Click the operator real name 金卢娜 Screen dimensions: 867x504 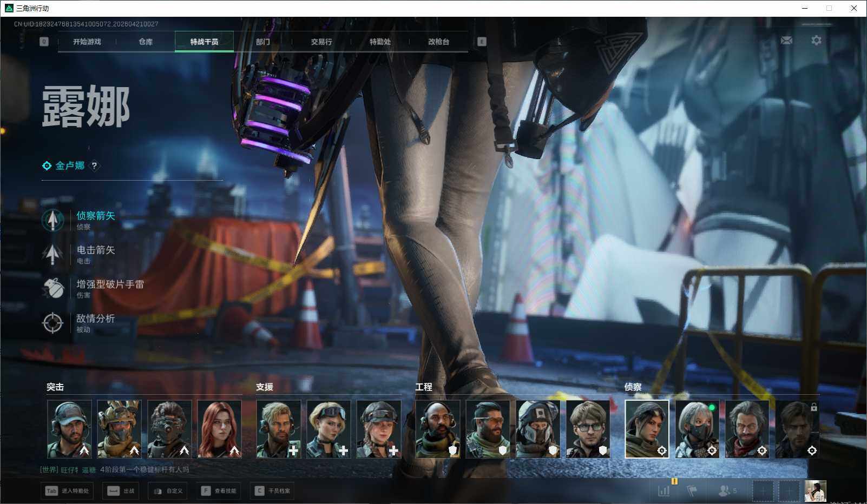(x=70, y=165)
